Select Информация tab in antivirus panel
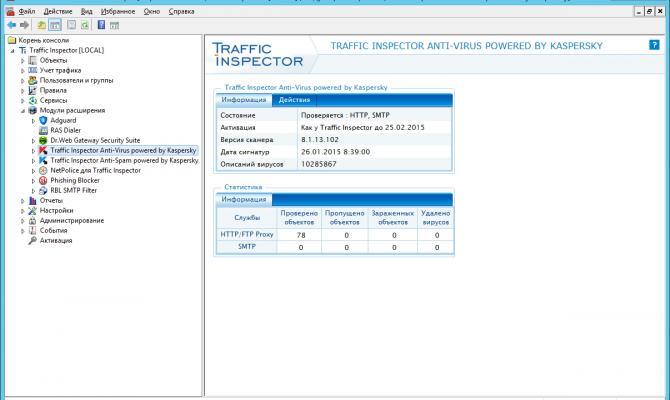This screenshot has height=400, width=670. [244, 100]
